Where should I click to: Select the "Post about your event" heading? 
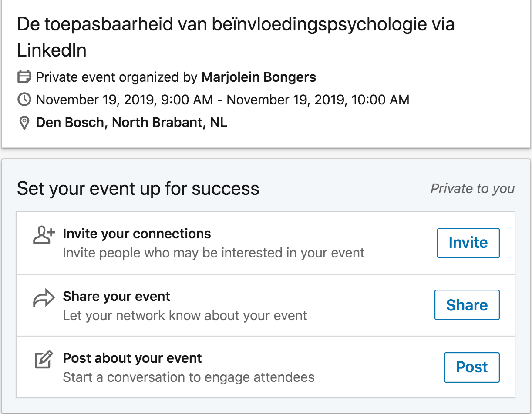pos(132,358)
